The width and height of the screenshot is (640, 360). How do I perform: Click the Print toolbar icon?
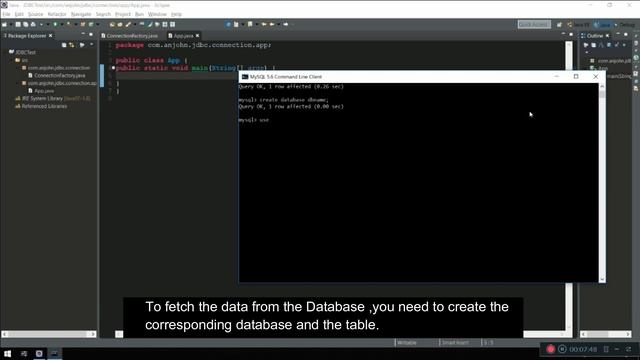click(33, 24)
